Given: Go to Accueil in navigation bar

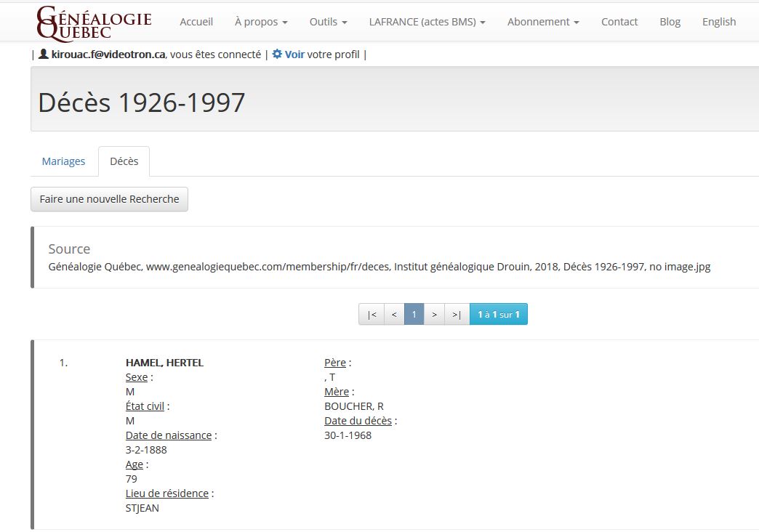Looking at the screenshot, I should click(x=196, y=22).
